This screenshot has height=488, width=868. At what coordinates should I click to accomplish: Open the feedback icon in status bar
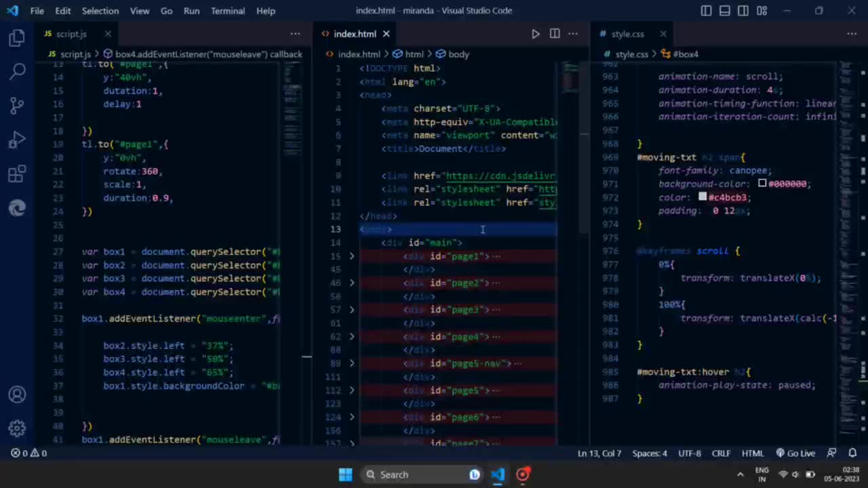[x=831, y=453]
